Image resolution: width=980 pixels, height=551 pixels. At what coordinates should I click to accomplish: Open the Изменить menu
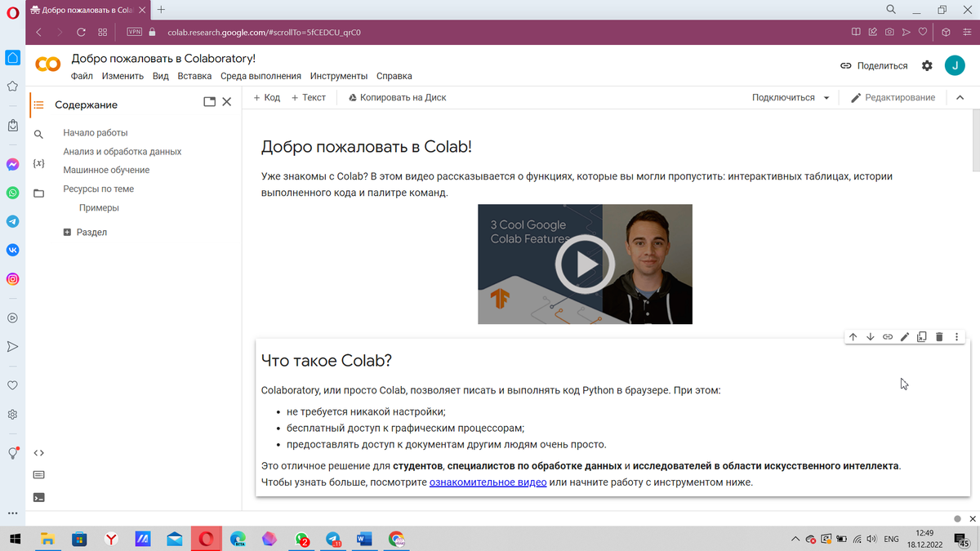pos(122,76)
